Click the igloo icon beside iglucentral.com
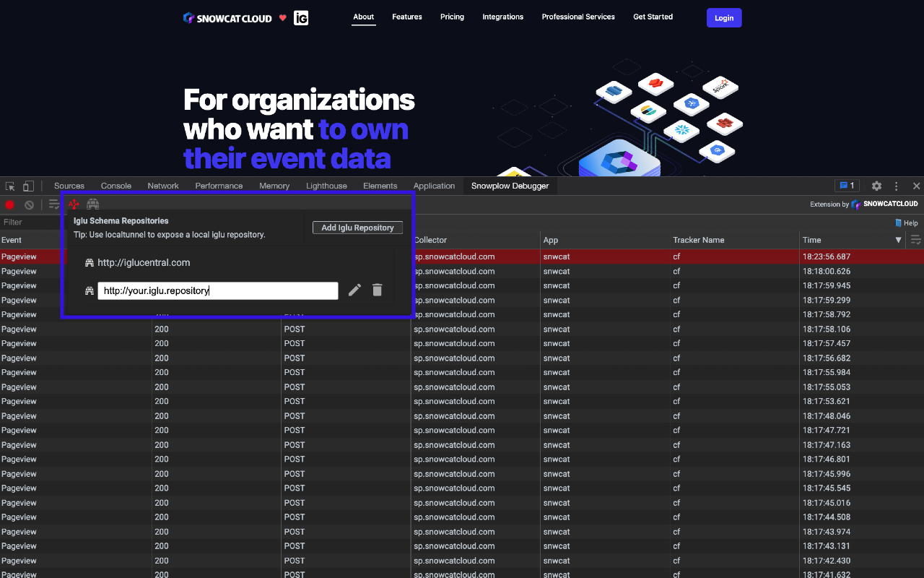Screen dimensions: 924x578 [x=89, y=263]
